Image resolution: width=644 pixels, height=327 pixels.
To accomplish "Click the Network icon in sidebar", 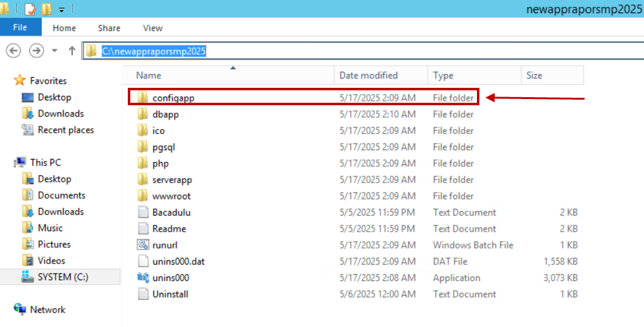I will [20, 310].
